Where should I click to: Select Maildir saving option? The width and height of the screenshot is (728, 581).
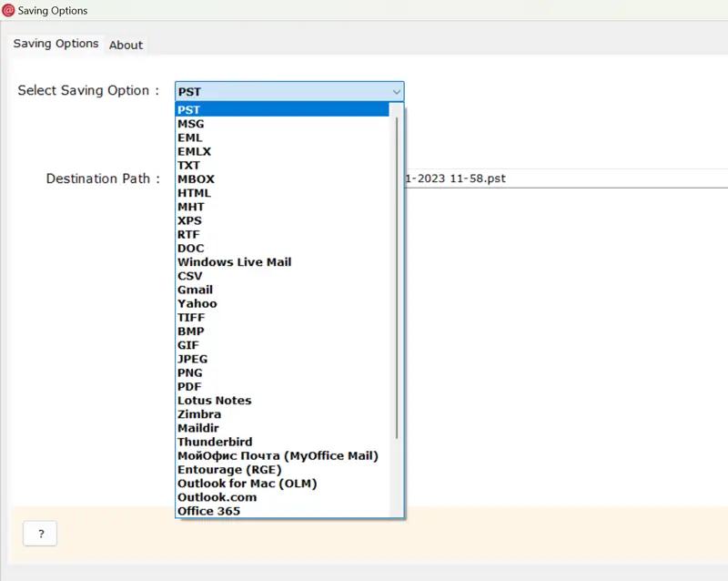click(x=282, y=428)
